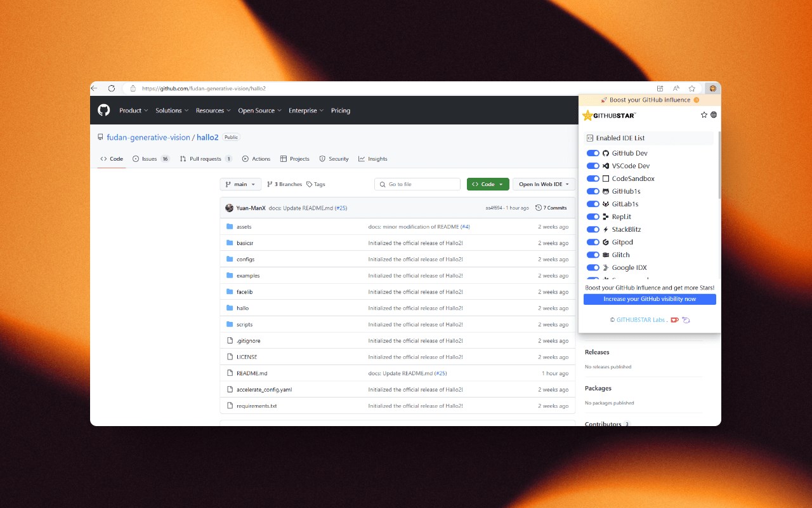Expand the Open Source dropdown
Viewport: 812px width, 508px height.
click(x=259, y=110)
